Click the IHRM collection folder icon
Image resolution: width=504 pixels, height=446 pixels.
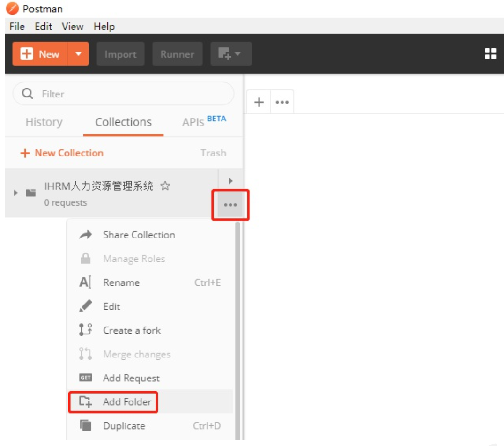click(30, 193)
